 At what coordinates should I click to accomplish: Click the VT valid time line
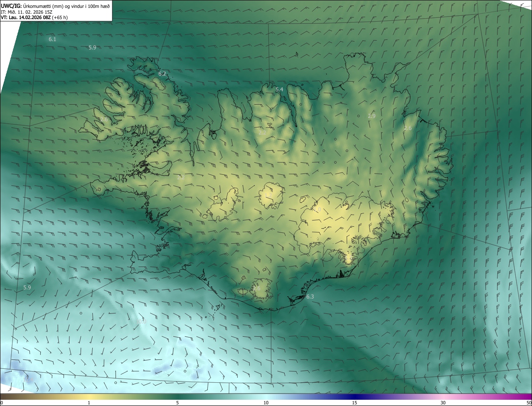coord(34,17)
